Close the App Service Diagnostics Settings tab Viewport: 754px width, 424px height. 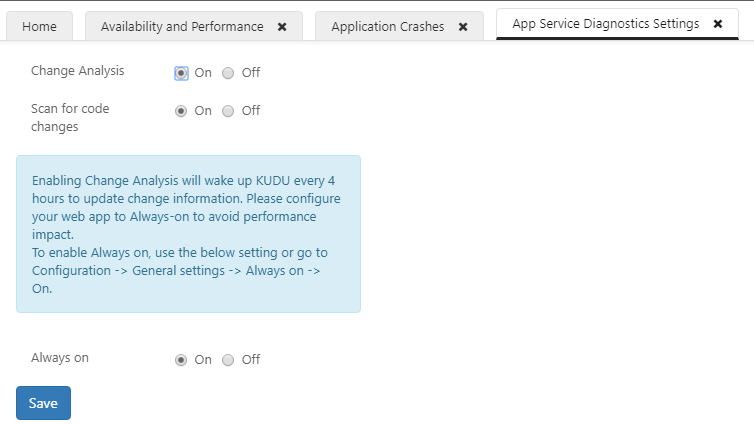(x=718, y=24)
